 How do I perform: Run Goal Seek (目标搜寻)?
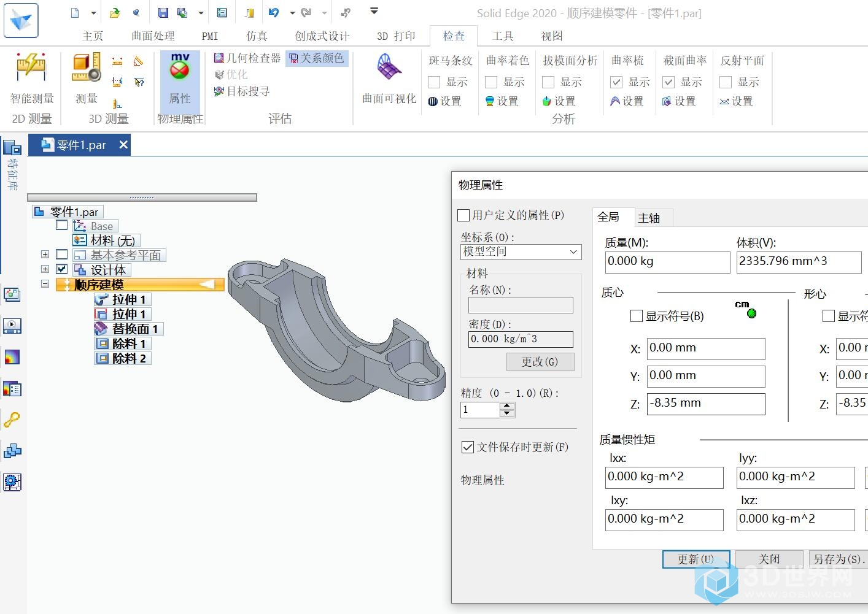coord(242,91)
